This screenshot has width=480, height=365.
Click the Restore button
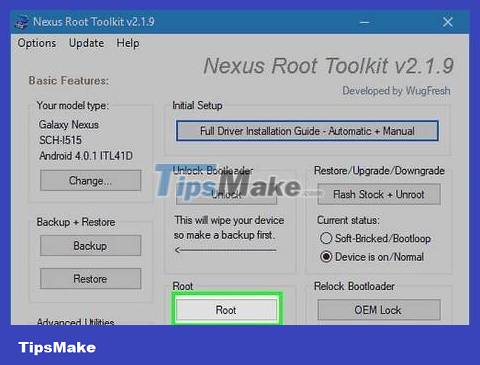[x=90, y=278]
